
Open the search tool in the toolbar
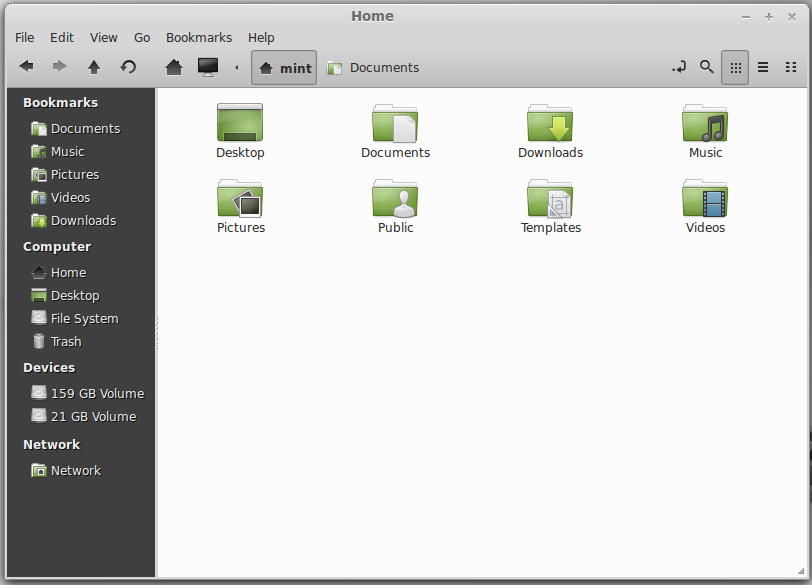tap(707, 67)
